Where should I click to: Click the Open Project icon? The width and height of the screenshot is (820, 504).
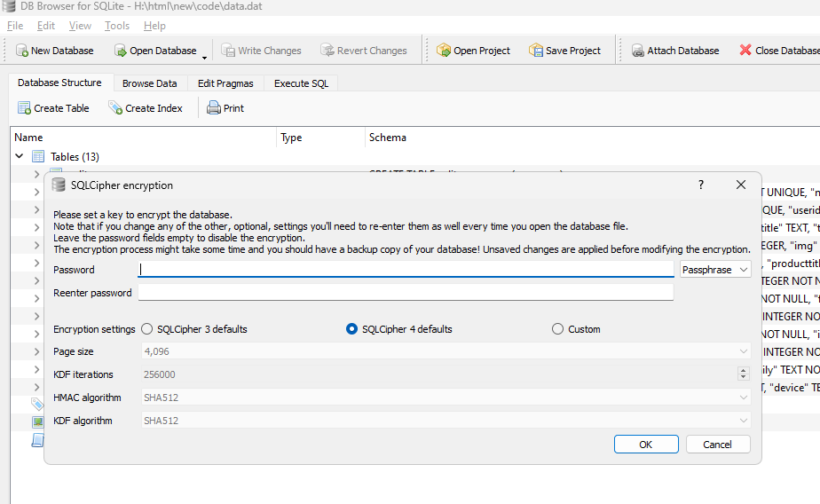[x=444, y=51]
